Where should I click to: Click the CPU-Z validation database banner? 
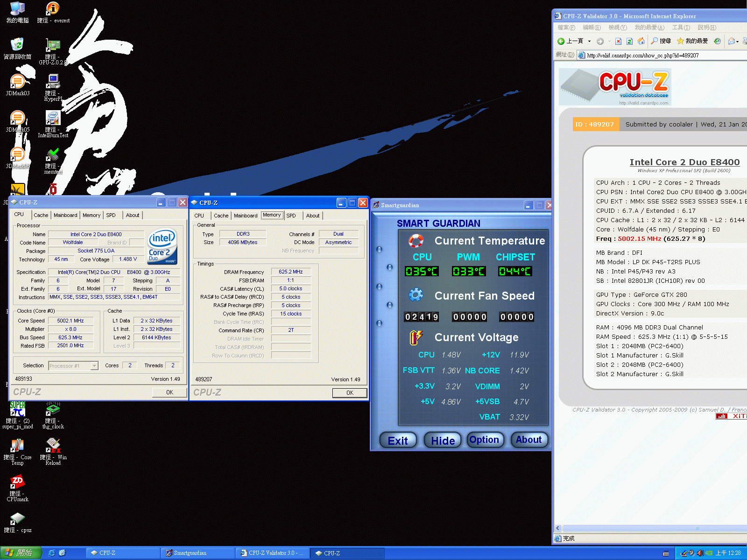click(615, 87)
